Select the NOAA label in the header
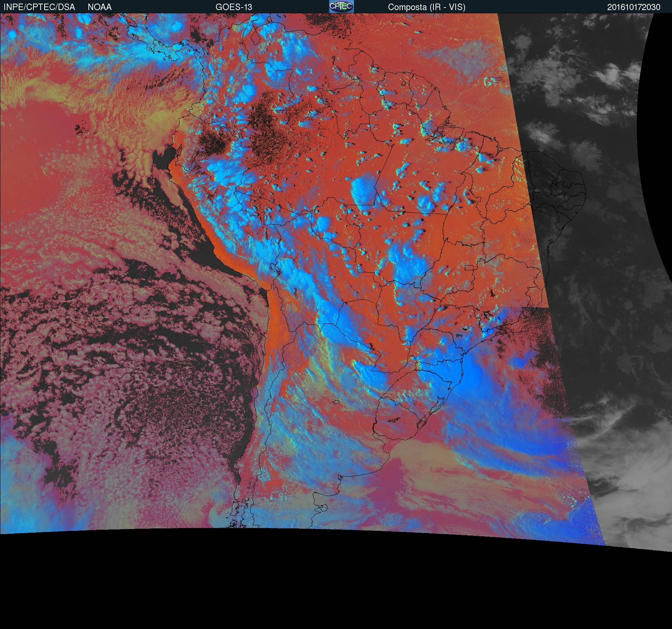672x629 pixels. (100, 7)
